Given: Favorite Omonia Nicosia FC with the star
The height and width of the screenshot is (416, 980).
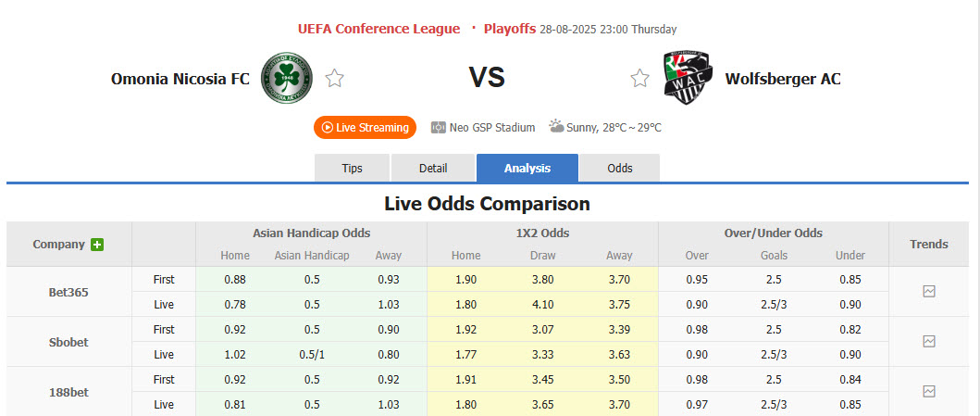Looking at the screenshot, I should coord(334,79).
